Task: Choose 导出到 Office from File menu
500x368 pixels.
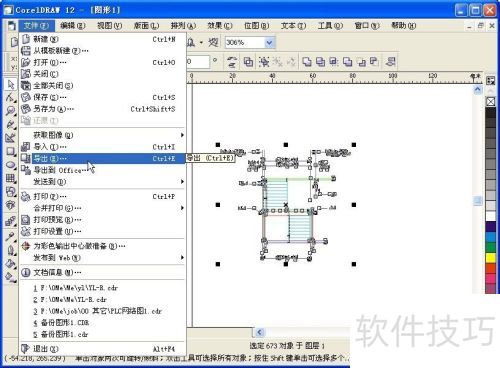Action: tap(103, 170)
